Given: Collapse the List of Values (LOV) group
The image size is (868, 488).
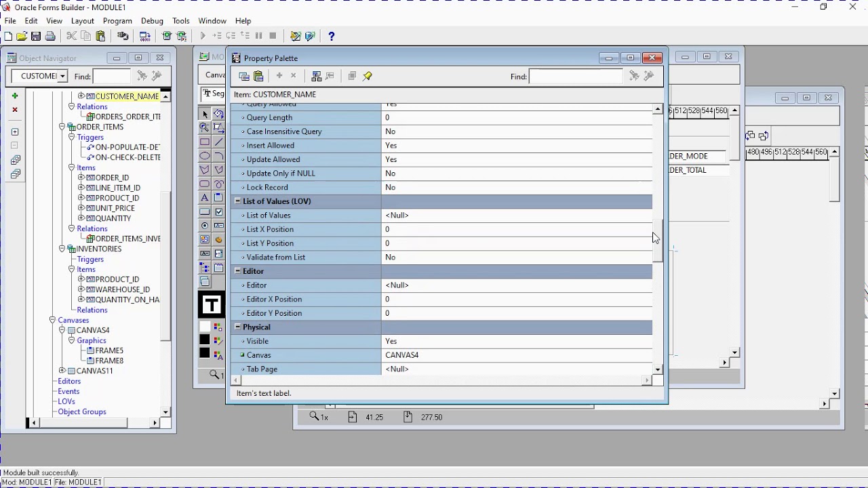Looking at the screenshot, I should click(237, 201).
